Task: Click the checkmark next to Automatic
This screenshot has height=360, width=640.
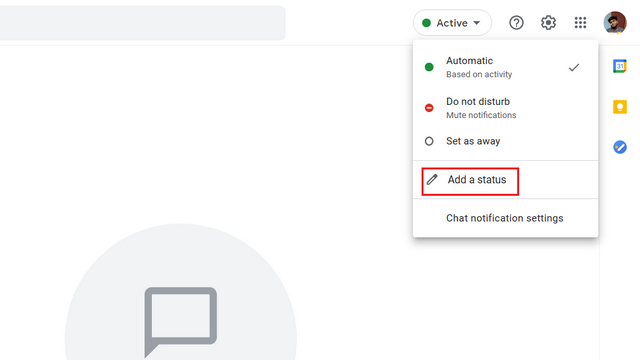Action: click(573, 67)
